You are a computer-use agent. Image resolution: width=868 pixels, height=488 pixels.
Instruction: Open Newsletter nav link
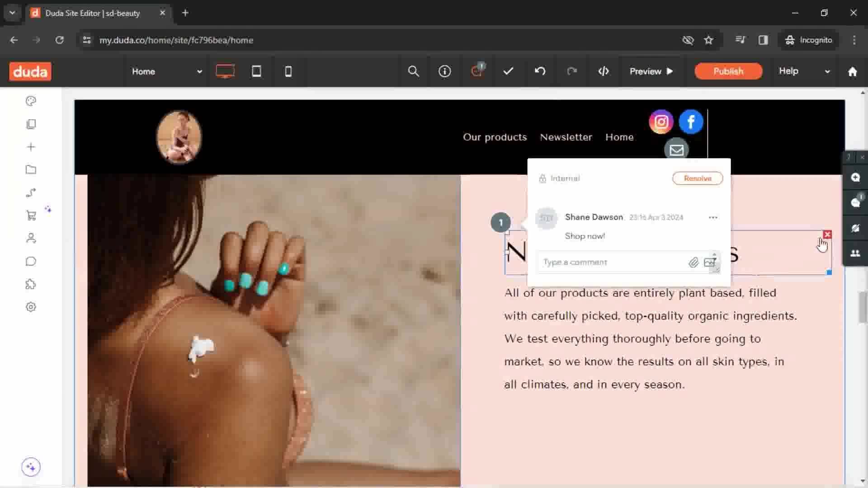pyautogui.click(x=566, y=137)
